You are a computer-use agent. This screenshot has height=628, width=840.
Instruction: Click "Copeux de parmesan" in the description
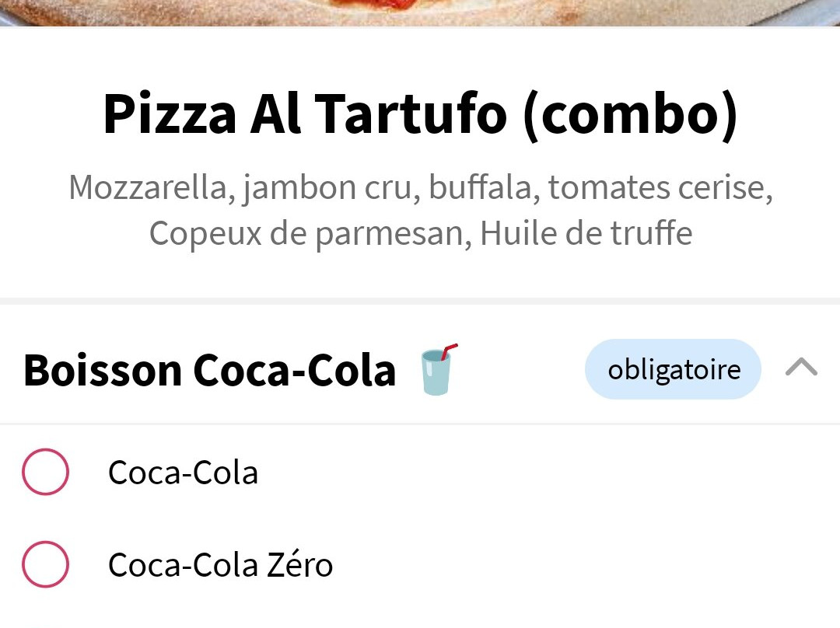point(308,233)
